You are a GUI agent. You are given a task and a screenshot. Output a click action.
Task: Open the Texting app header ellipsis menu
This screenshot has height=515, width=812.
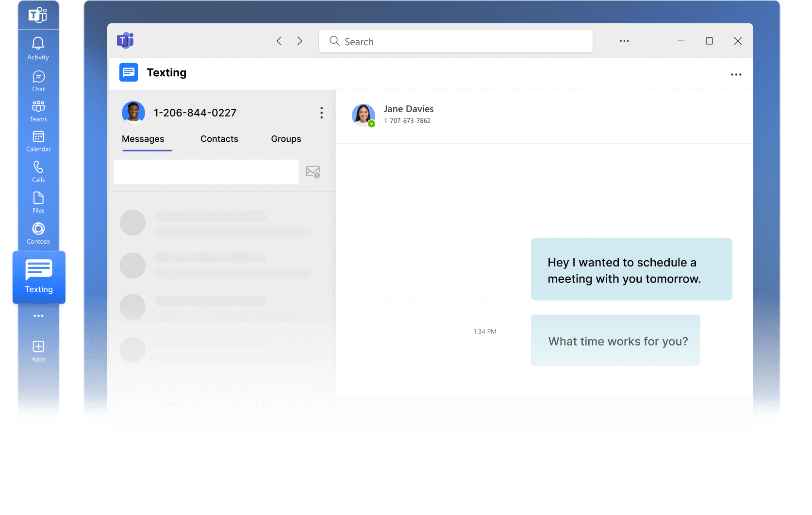[736, 74]
